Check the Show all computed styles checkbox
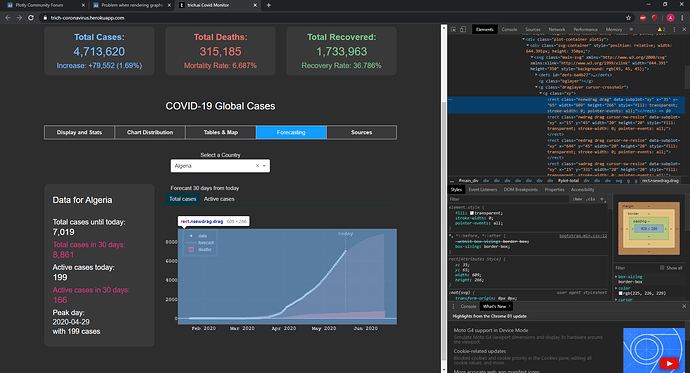Viewport: 690px width, 373px height. [x=662, y=267]
